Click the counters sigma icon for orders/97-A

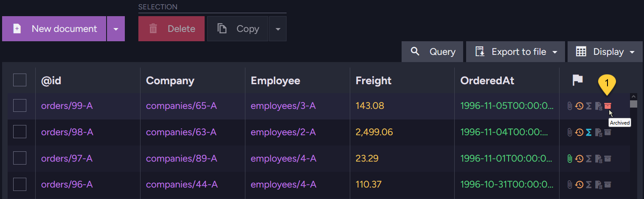(x=589, y=159)
